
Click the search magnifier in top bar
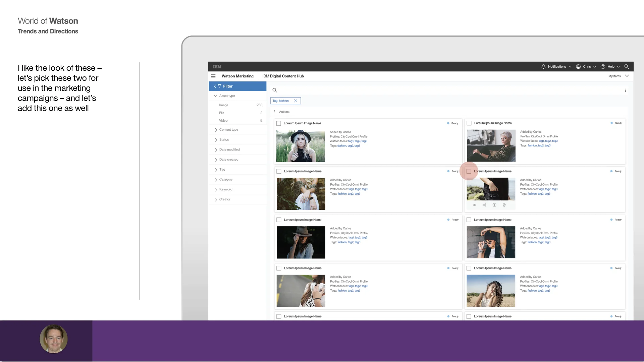click(x=627, y=67)
